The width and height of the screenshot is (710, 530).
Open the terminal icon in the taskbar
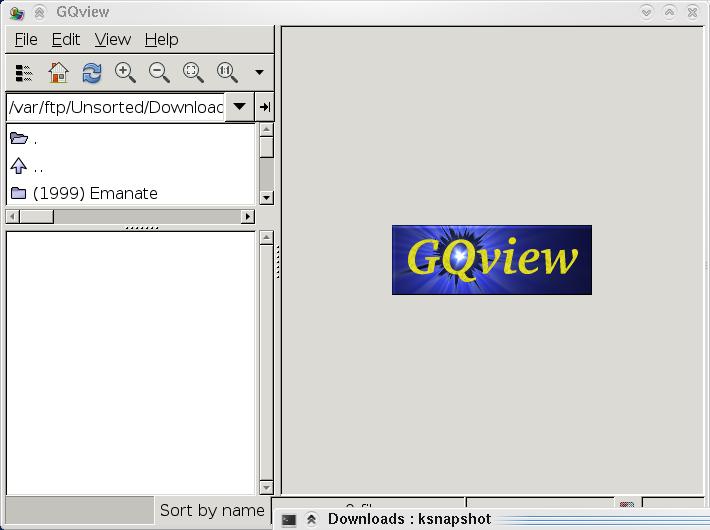pyautogui.click(x=289, y=520)
